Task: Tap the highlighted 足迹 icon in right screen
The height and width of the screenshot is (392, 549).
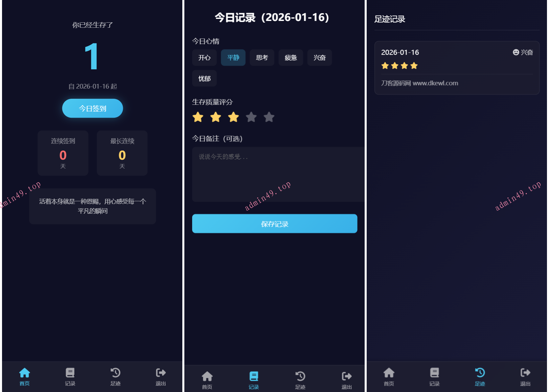Action: click(x=480, y=373)
